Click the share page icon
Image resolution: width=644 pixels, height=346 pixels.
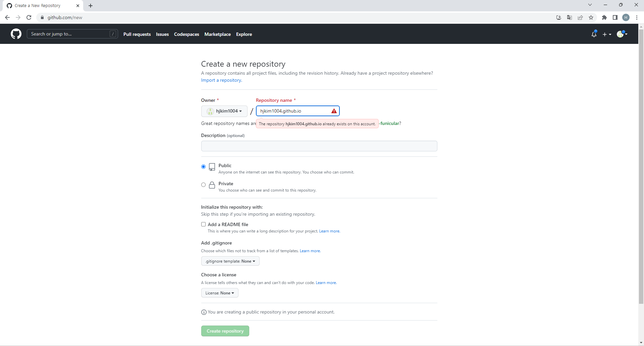(580, 17)
